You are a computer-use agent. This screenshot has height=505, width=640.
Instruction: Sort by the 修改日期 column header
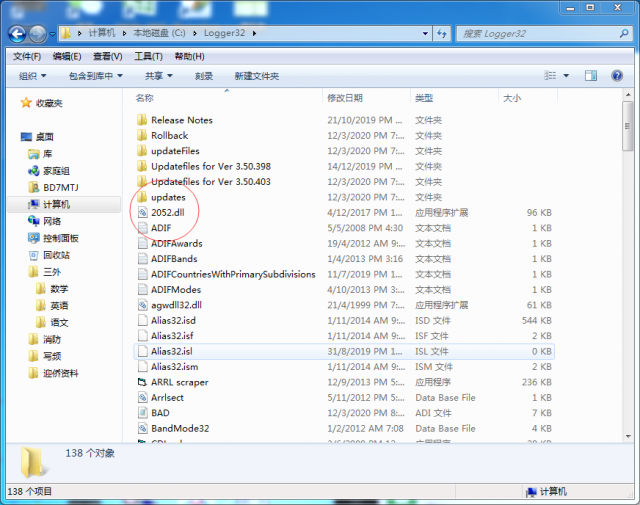click(x=345, y=98)
